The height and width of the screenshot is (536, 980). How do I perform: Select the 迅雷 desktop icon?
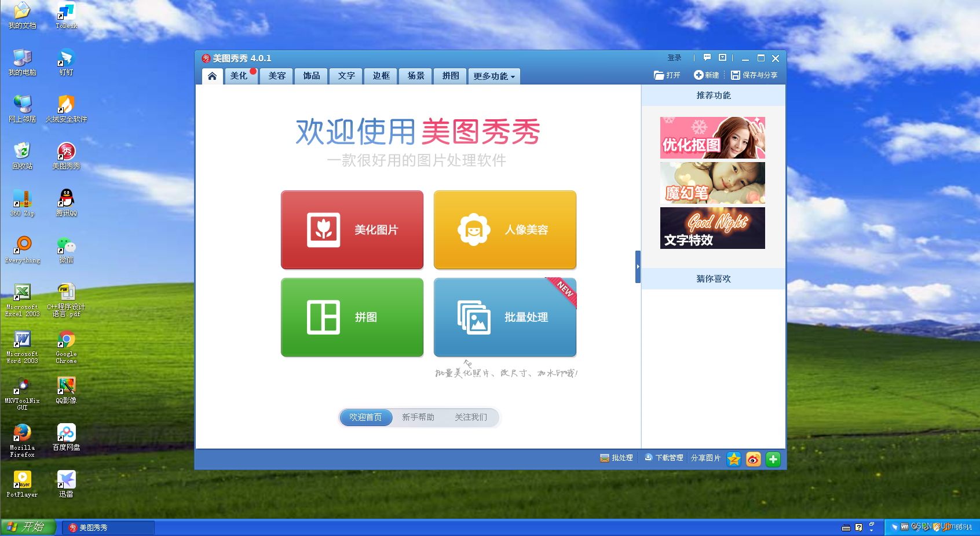tap(66, 484)
